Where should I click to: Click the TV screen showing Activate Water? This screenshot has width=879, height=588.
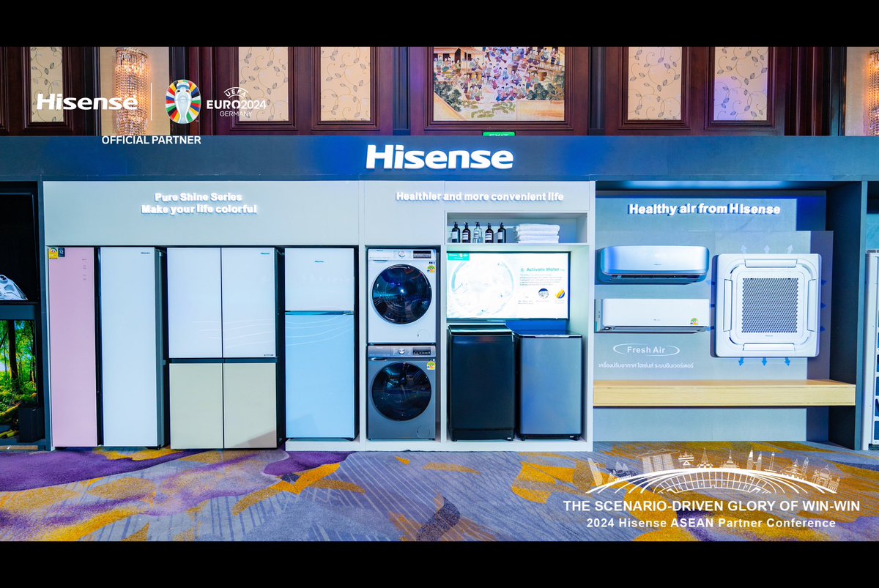tap(508, 285)
